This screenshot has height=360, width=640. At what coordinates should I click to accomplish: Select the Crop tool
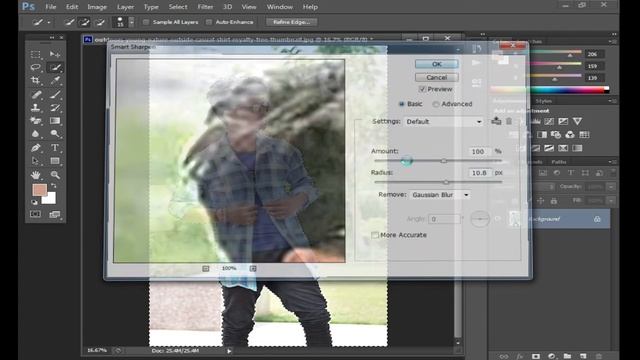pos(36,80)
